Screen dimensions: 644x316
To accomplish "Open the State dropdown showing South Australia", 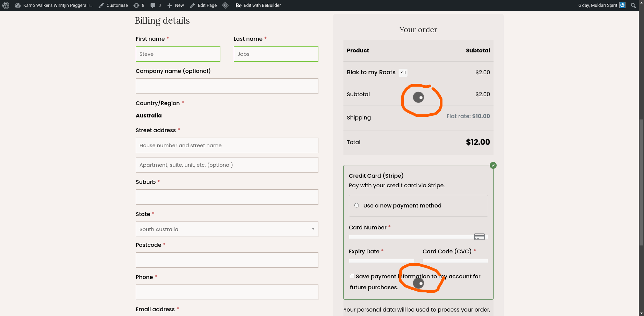I will pos(227,229).
